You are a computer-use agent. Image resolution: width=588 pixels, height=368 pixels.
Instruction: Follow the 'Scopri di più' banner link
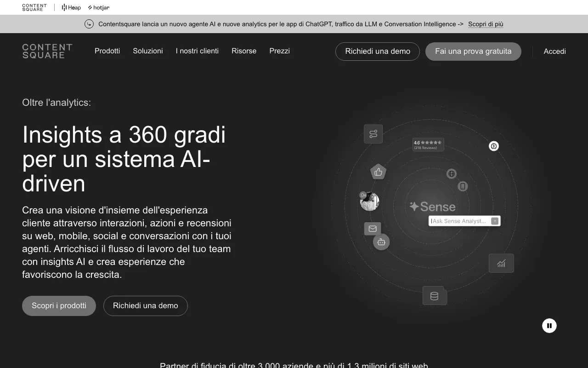[486, 24]
